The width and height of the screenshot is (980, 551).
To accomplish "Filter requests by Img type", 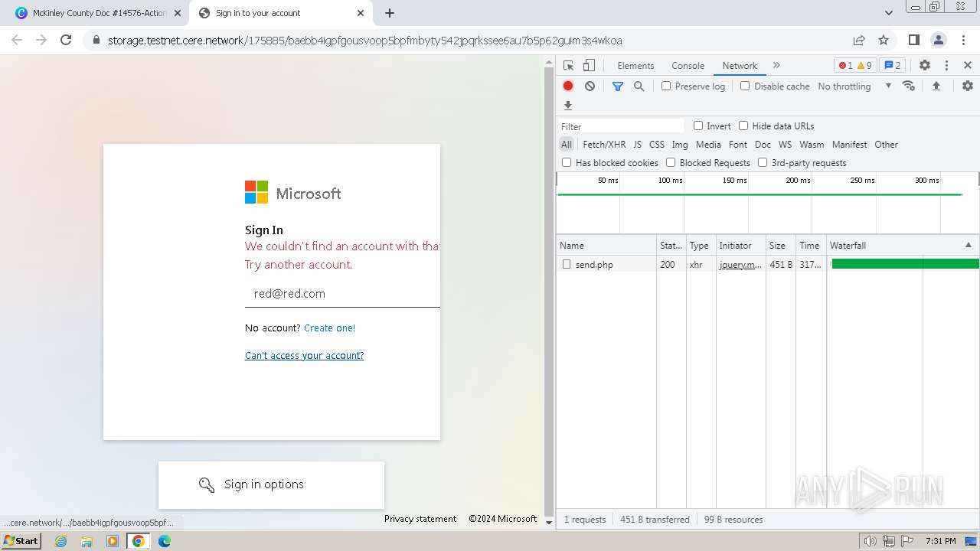I will 680,145.
